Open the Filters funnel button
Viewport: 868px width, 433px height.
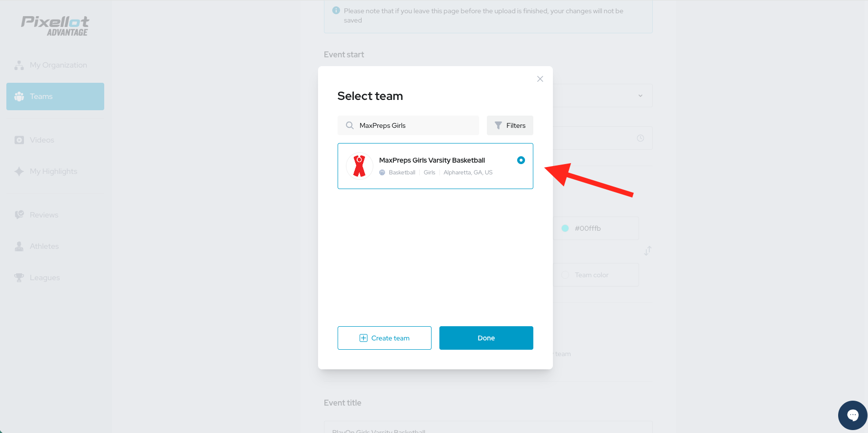coord(510,125)
